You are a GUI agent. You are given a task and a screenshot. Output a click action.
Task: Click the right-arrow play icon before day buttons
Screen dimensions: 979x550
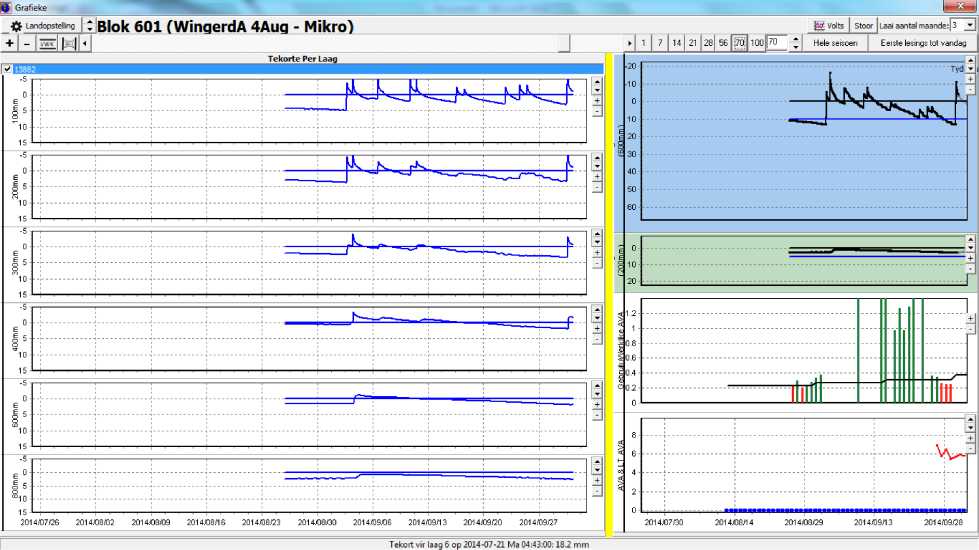(x=629, y=43)
